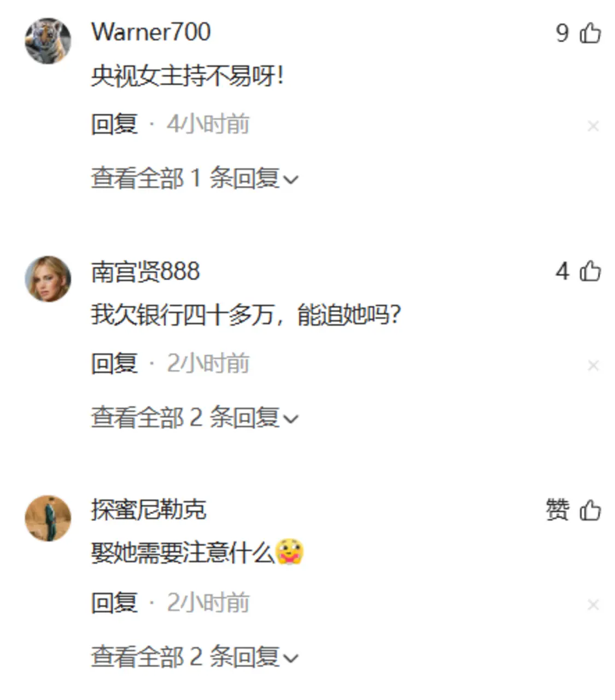Image resolution: width=615 pixels, height=700 pixels.
Task: Expand all 1 replies under Warner700's comment
Action: [x=195, y=178]
